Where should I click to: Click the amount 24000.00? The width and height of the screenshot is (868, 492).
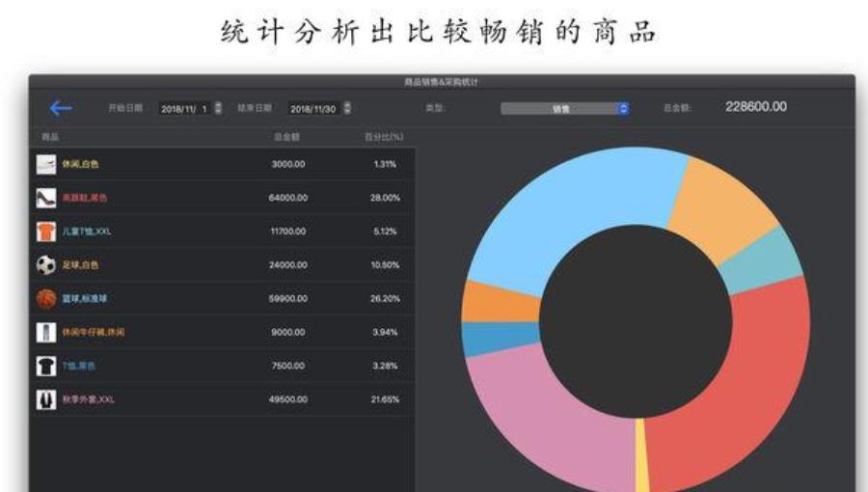287,265
